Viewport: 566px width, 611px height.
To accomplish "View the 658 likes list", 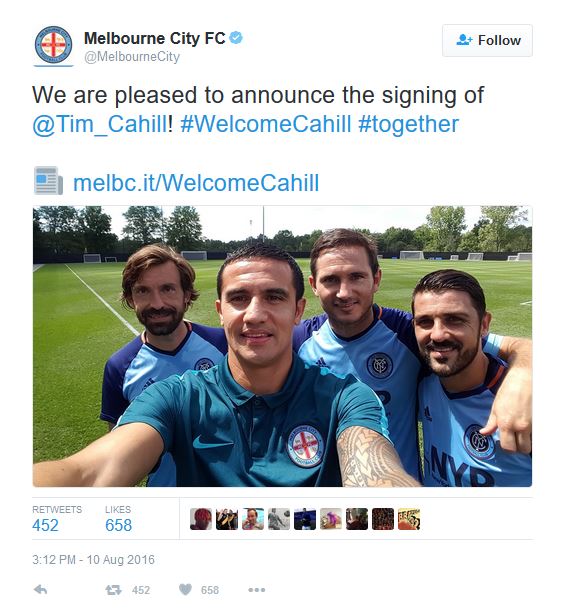I will tap(118, 519).
